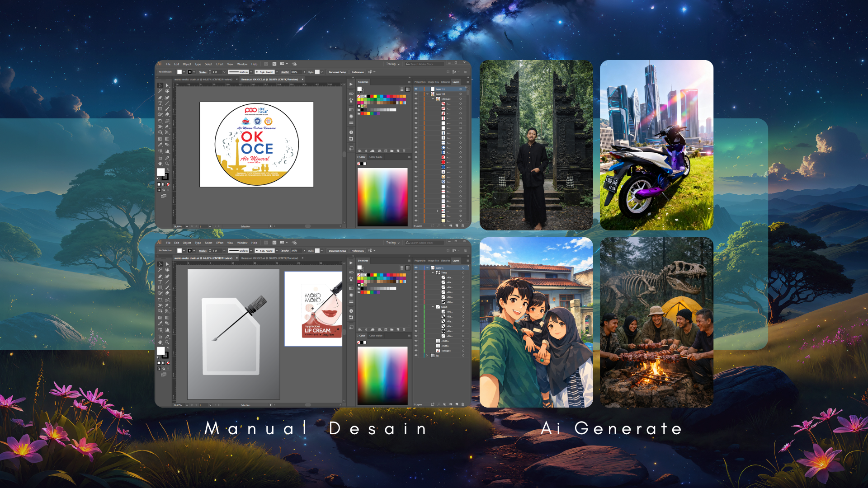Image resolution: width=868 pixels, height=488 pixels.
Task: Select the Zoom tool in OK OCE window
Action: click(x=167, y=163)
